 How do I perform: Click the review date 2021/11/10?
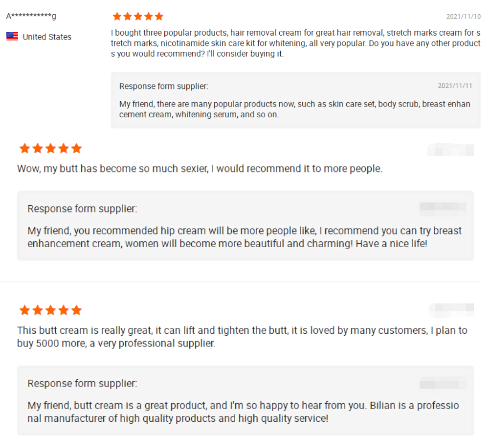[x=463, y=16]
